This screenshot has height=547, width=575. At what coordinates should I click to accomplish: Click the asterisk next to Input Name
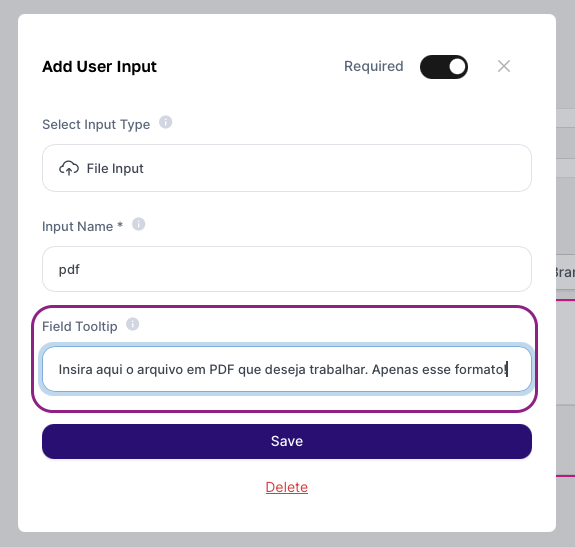[120, 225]
